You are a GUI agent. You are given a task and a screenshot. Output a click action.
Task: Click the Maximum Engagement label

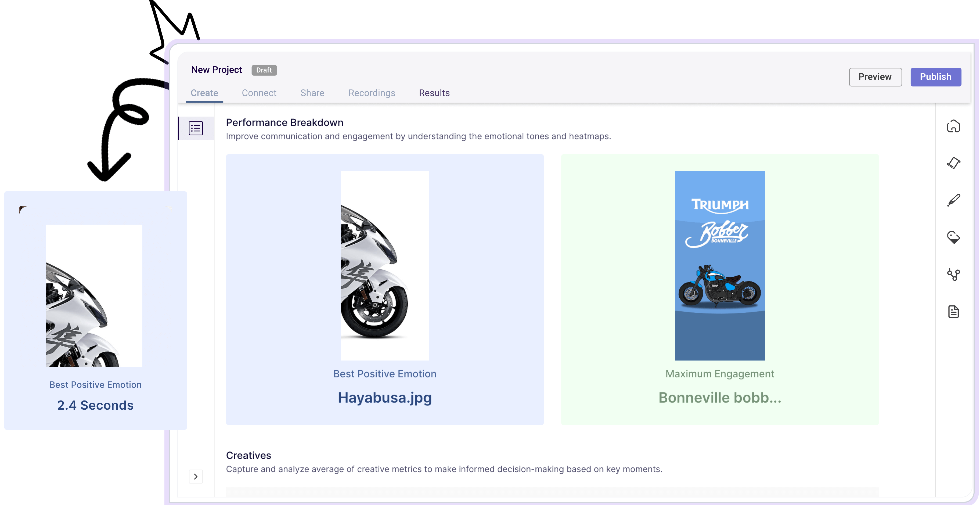click(719, 374)
